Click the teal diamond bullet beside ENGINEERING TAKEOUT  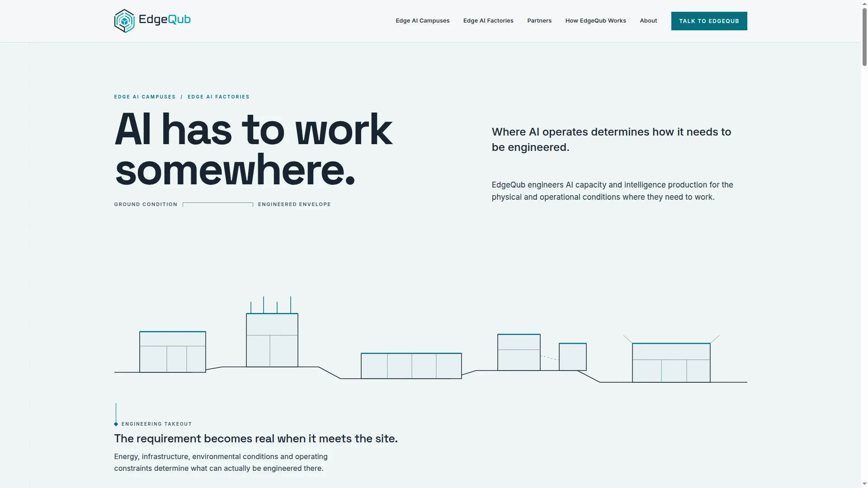(x=116, y=424)
